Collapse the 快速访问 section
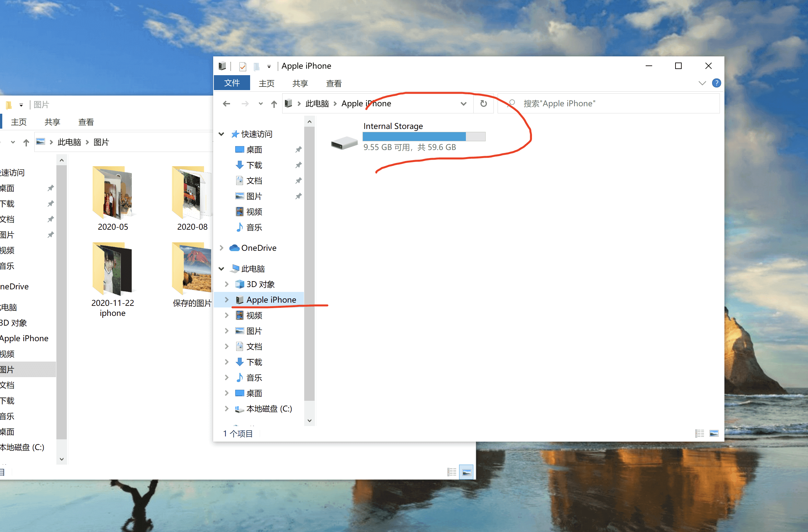808x532 pixels. [x=221, y=134]
